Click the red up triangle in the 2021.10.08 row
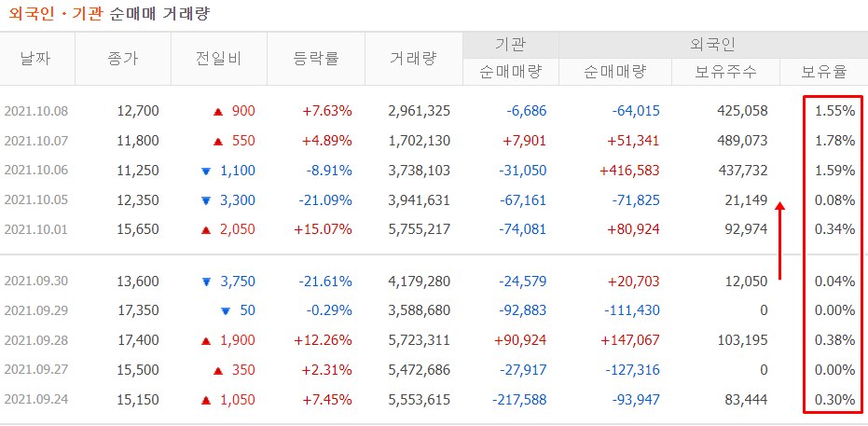This screenshot has height=426, width=868. pos(217,112)
